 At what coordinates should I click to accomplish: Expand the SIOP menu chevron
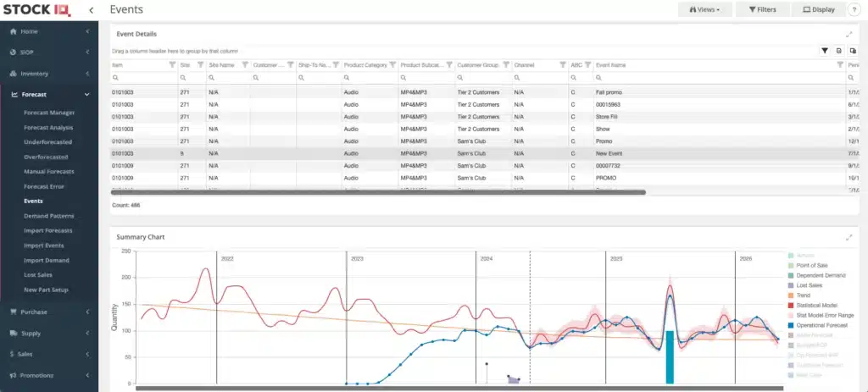tap(87, 52)
